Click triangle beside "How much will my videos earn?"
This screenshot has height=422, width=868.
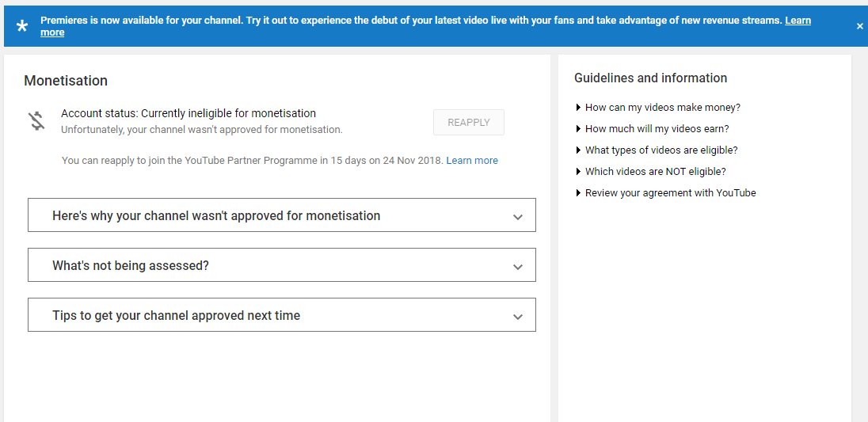[579, 129]
